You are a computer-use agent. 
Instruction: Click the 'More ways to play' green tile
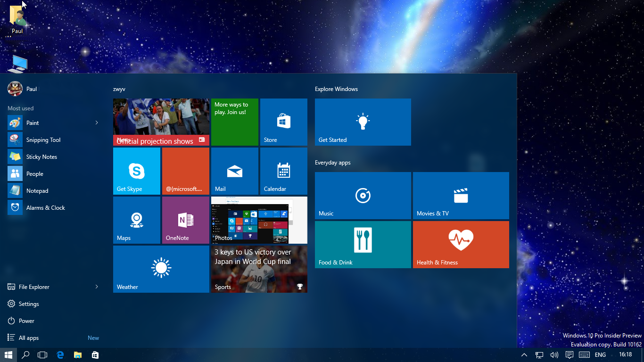235,122
